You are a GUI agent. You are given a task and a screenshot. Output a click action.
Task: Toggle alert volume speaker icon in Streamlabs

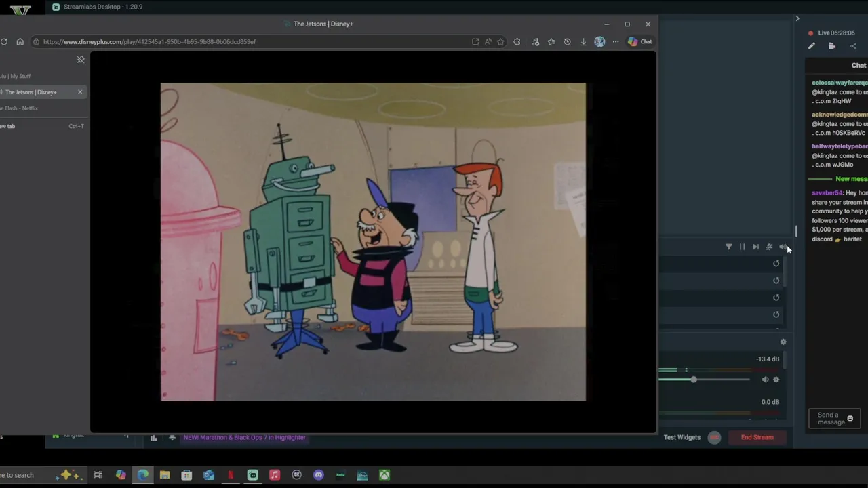(x=783, y=247)
